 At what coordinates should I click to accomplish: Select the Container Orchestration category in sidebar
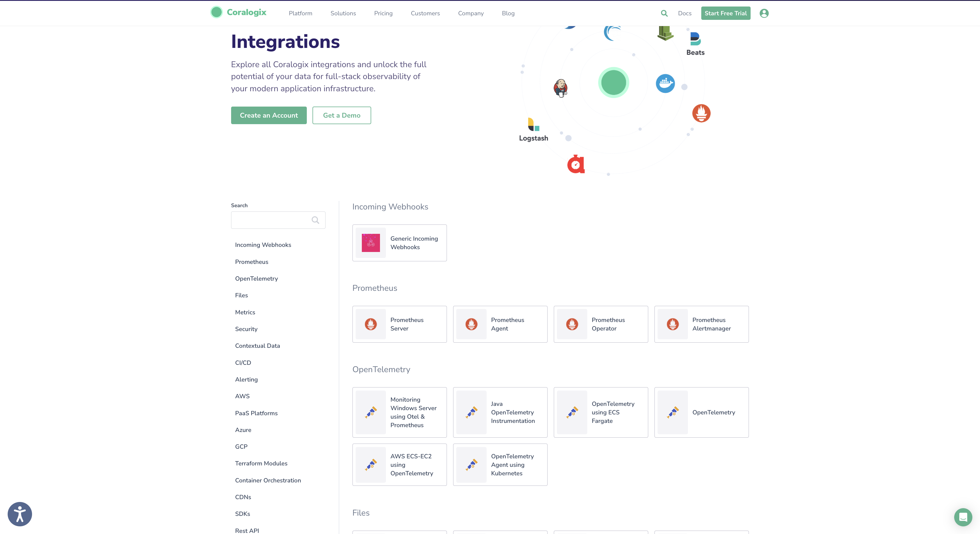coord(268,480)
